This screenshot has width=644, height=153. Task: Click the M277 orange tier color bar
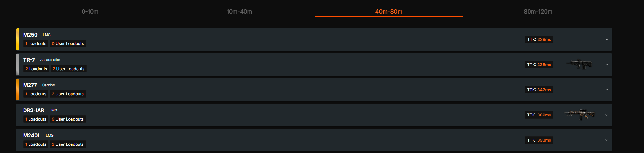click(18, 90)
